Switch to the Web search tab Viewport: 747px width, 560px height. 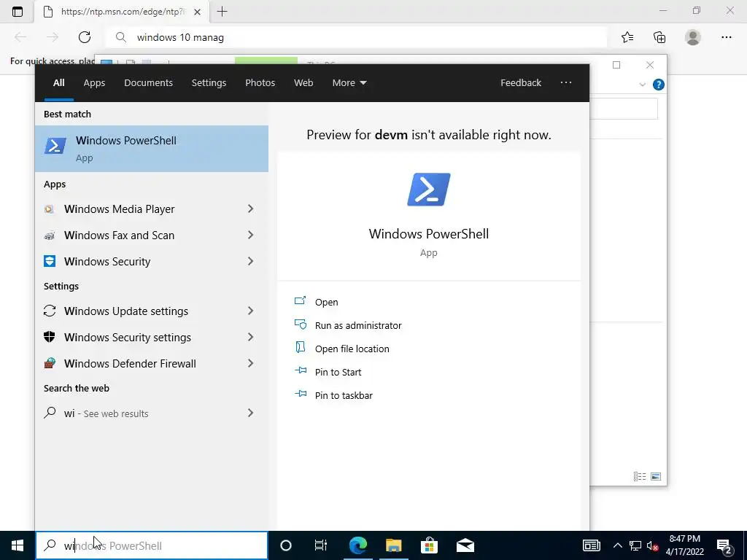(x=303, y=83)
